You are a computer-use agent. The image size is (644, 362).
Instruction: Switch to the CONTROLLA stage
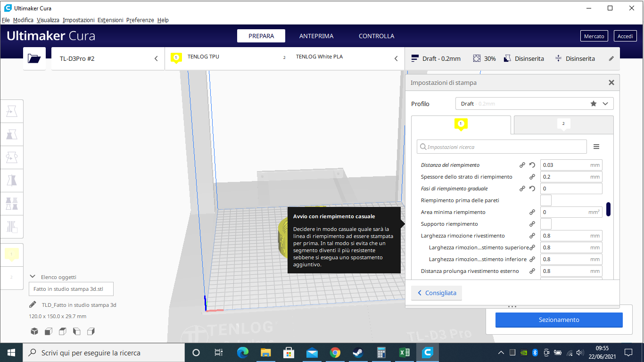(376, 36)
